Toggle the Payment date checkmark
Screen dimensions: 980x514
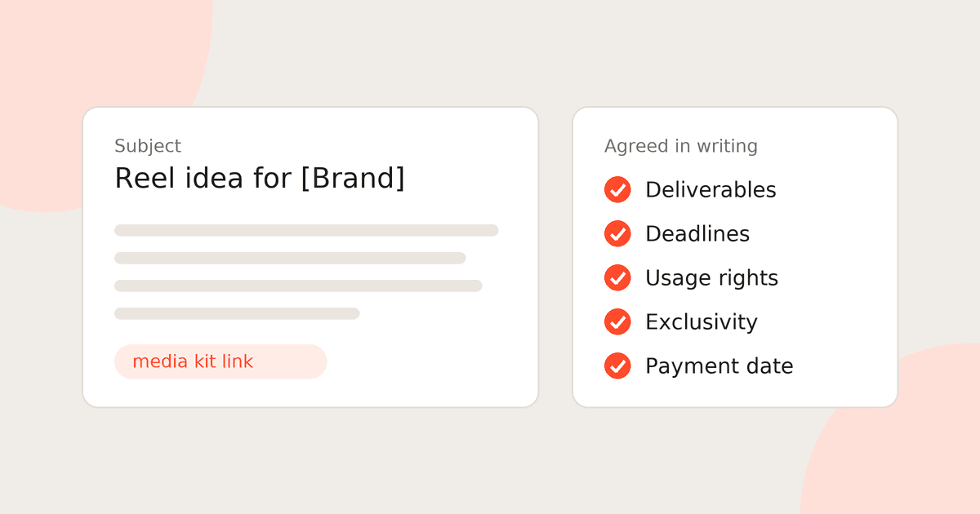click(x=617, y=366)
